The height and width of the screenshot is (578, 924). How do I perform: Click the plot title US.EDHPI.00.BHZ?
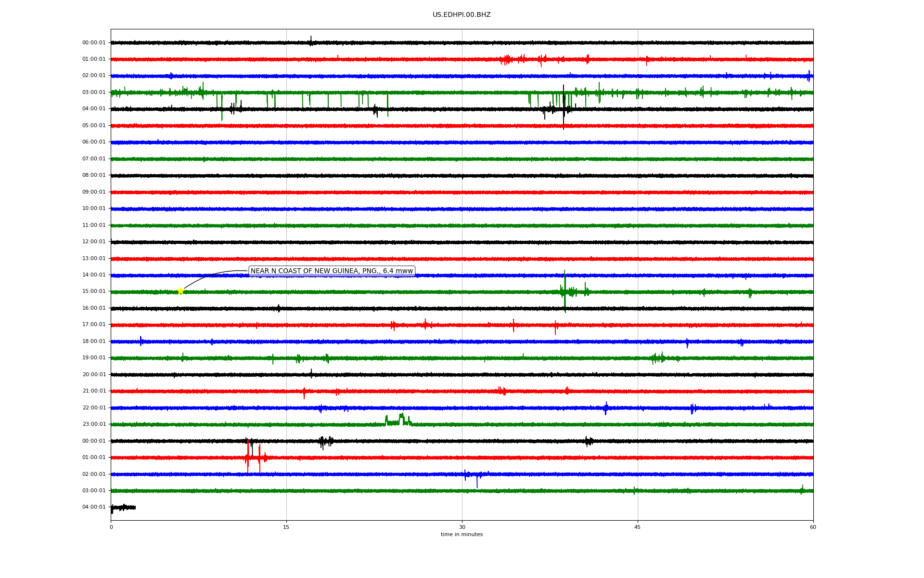(x=462, y=15)
